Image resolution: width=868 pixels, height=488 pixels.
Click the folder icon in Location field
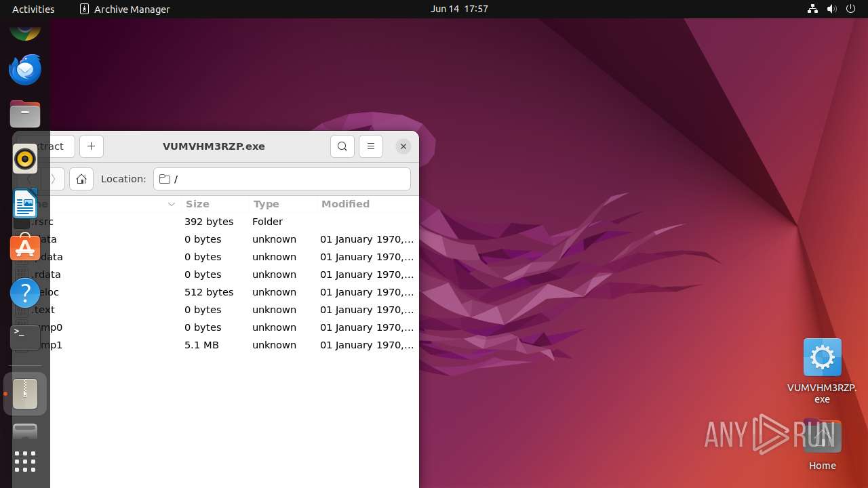pos(164,179)
